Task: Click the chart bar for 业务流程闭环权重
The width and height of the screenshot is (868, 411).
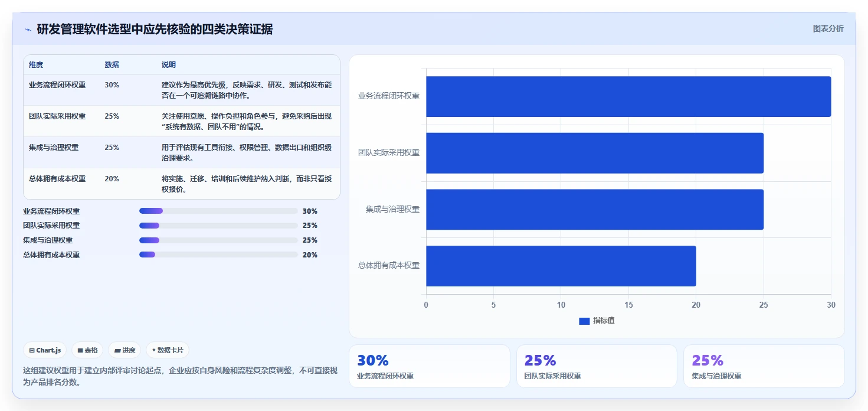Action: coord(628,96)
